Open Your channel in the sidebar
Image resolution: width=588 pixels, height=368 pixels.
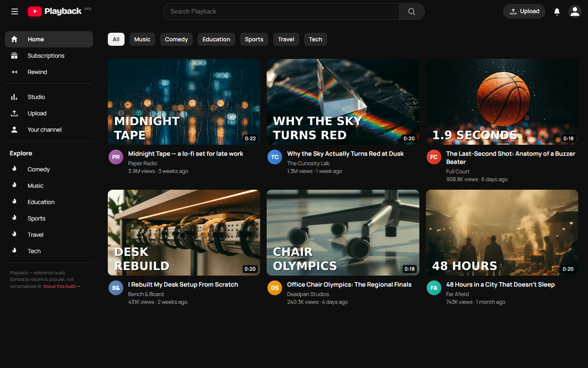[49, 130]
